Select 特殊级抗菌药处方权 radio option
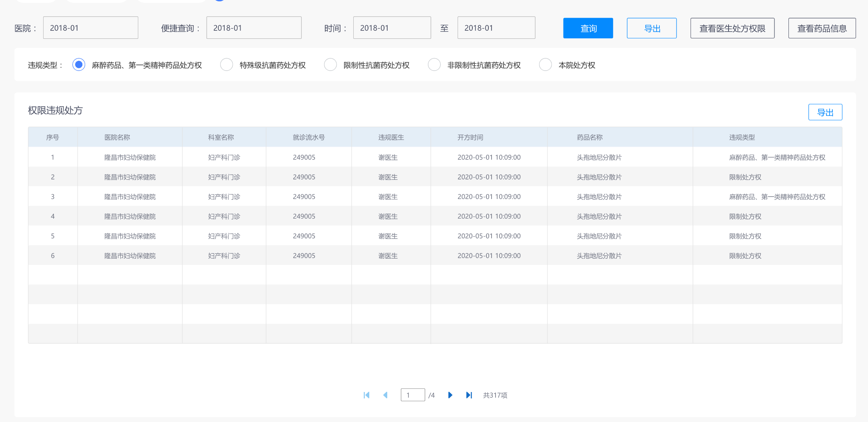Image resolution: width=868 pixels, height=422 pixels. pyautogui.click(x=227, y=65)
